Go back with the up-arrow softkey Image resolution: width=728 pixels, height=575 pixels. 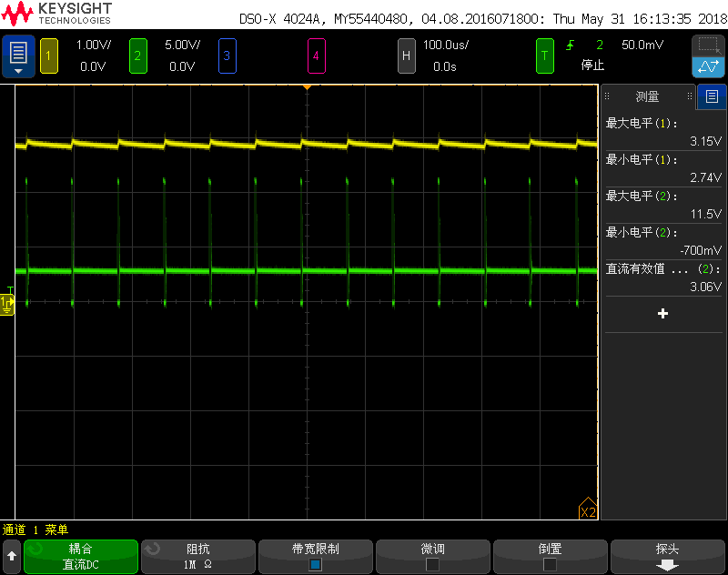[x=12, y=556]
